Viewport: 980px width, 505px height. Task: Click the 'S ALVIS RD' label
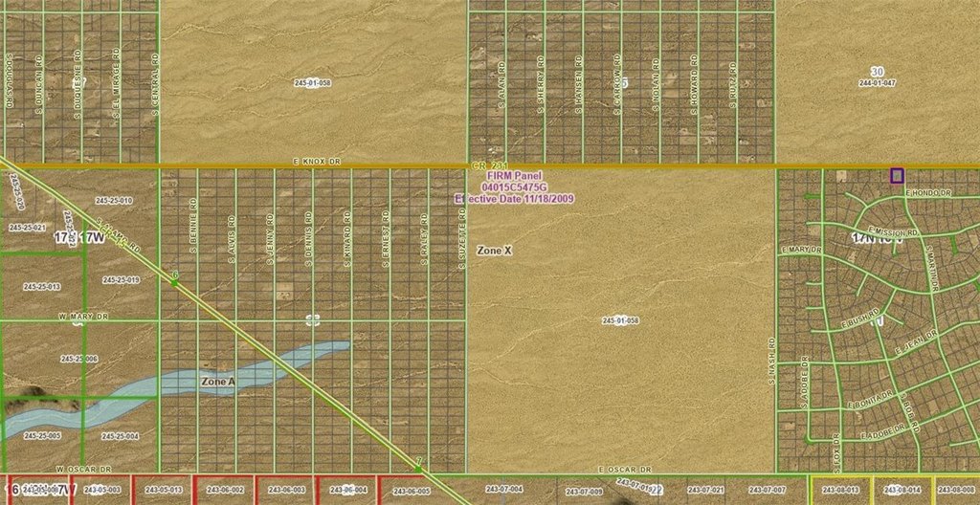[x=232, y=239]
